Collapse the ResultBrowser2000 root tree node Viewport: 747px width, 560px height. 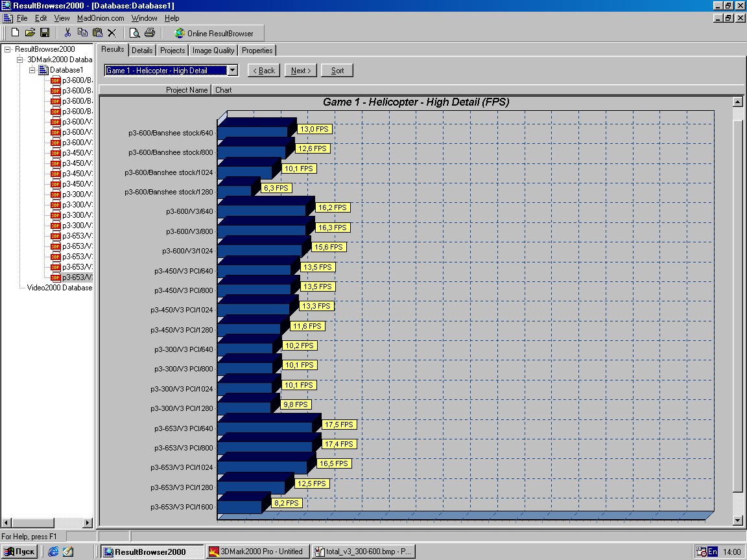(x=8, y=49)
